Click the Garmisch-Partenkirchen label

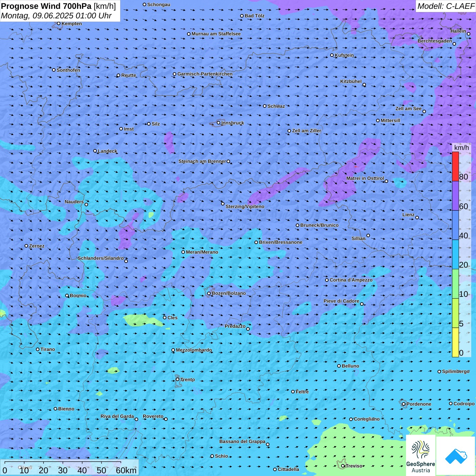click(x=205, y=74)
